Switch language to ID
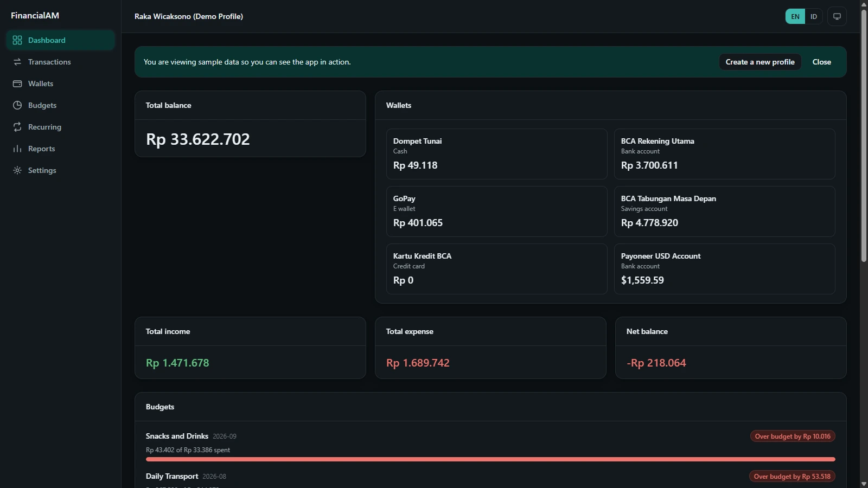This screenshot has width=868, height=488. point(814,16)
